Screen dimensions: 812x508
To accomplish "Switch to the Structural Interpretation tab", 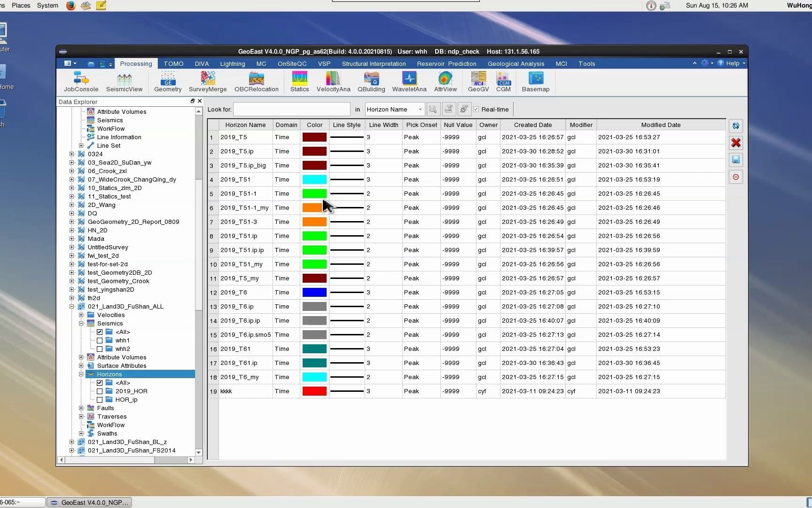I will pos(374,64).
